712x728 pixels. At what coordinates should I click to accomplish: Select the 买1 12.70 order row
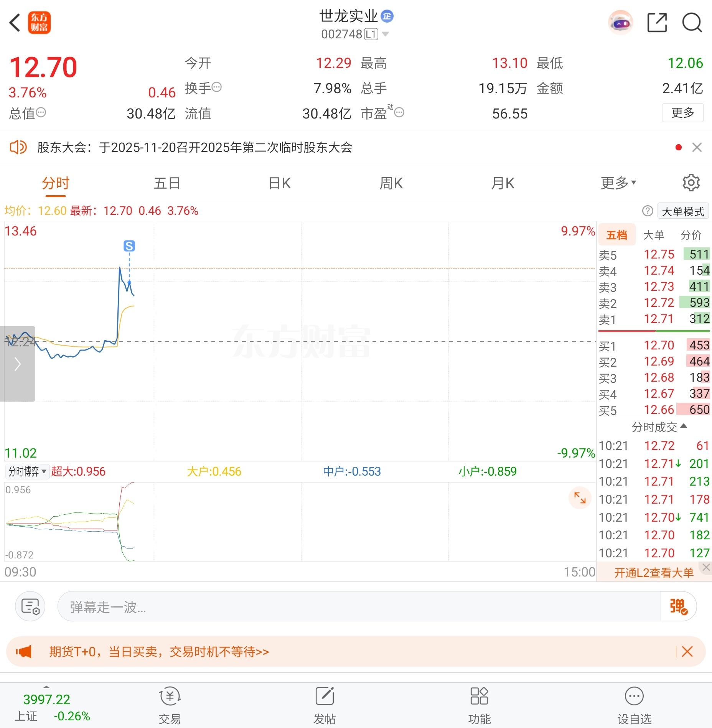[x=654, y=345]
